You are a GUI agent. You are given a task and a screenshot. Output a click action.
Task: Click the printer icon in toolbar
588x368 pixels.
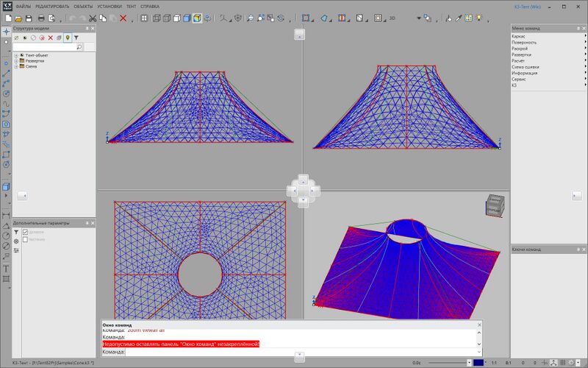[x=41, y=18]
